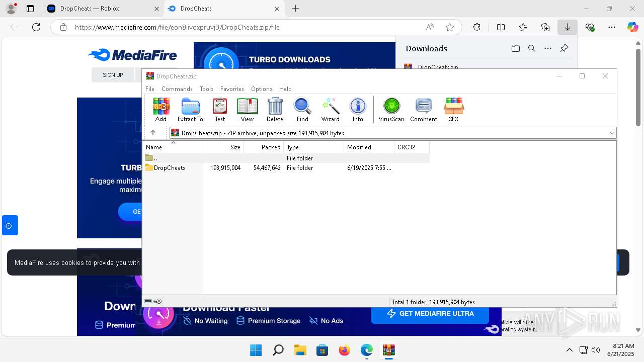The width and height of the screenshot is (644, 362).
Task: Sort by the CRC32 column header
Action: [x=412, y=147]
